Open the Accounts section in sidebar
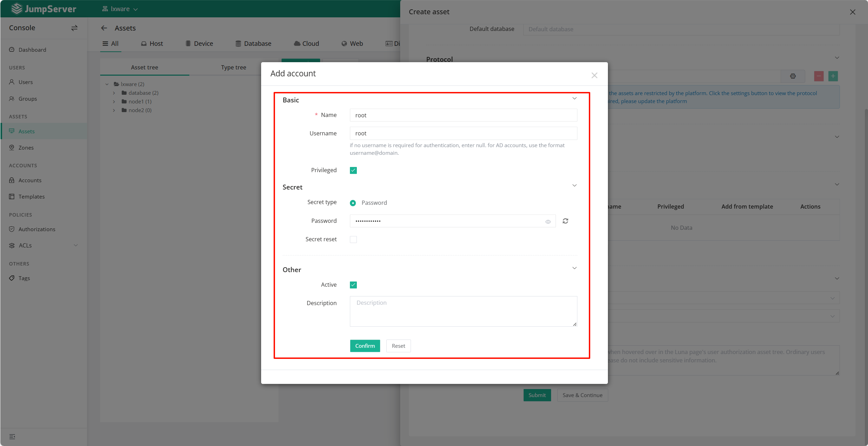 pos(29,180)
